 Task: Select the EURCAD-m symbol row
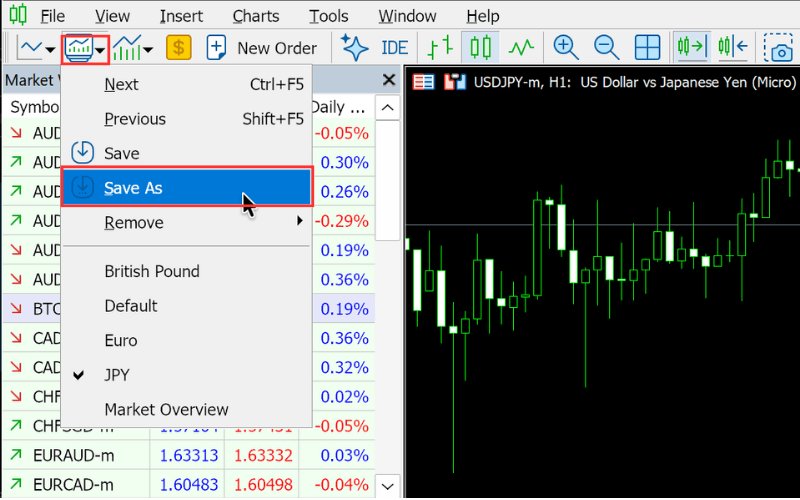pos(189,484)
